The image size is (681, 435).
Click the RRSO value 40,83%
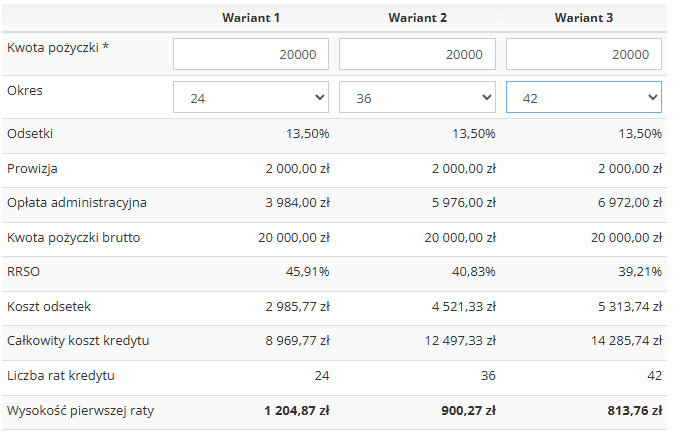coord(474,272)
